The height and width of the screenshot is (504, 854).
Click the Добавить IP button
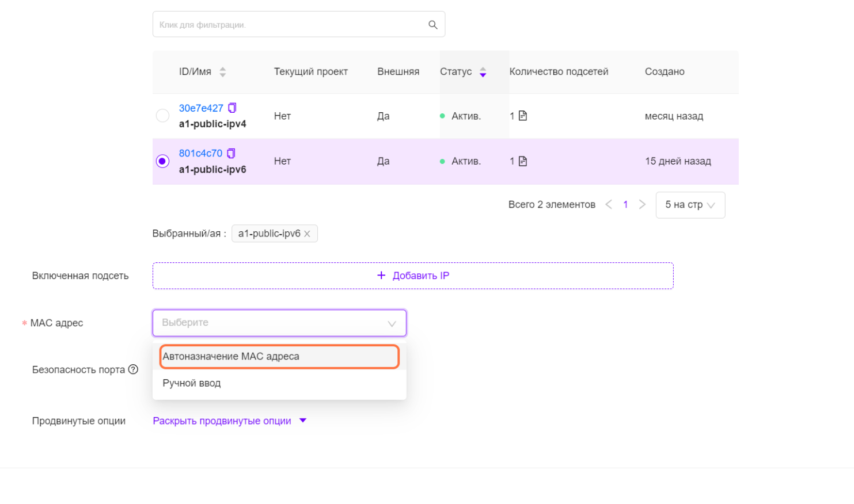pos(413,276)
